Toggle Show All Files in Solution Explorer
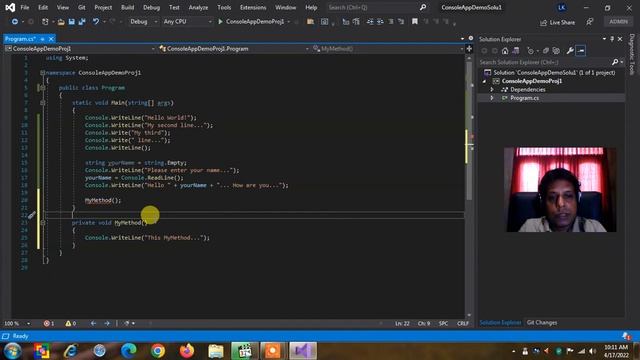The height and width of the screenshot is (360, 640). (556, 51)
